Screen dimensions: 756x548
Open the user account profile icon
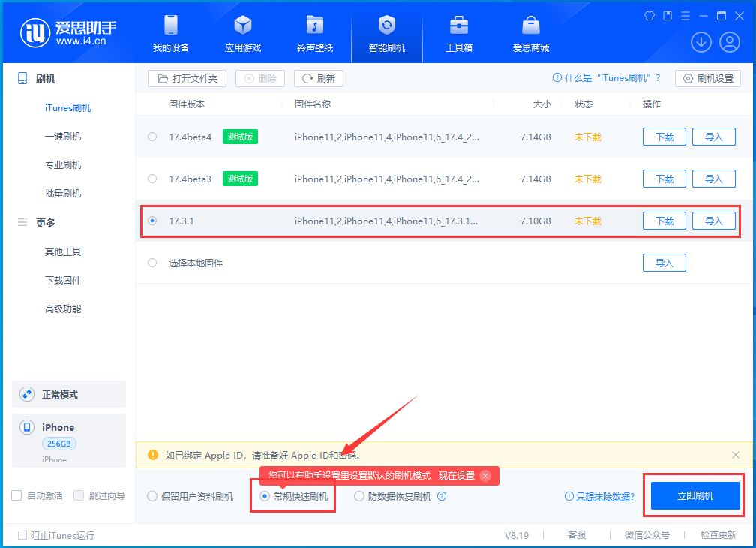point(730,42)
